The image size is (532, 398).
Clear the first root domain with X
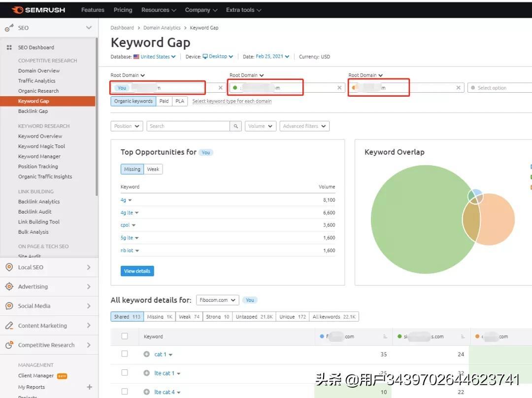pyautogui.click(x=221, y=88)
